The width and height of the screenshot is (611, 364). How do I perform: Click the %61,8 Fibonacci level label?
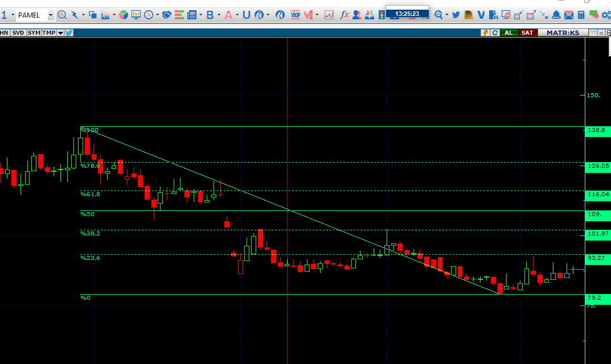[x=90, y=194]
